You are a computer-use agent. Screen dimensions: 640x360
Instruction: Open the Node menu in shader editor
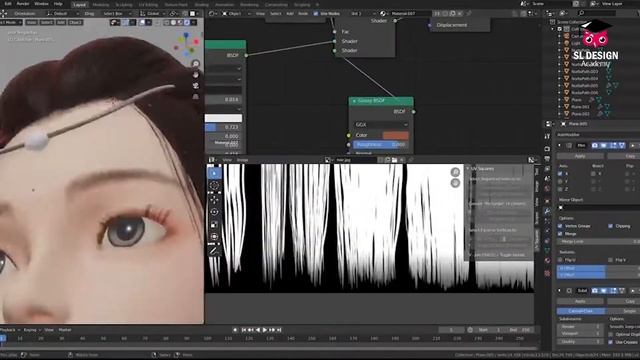303,13
